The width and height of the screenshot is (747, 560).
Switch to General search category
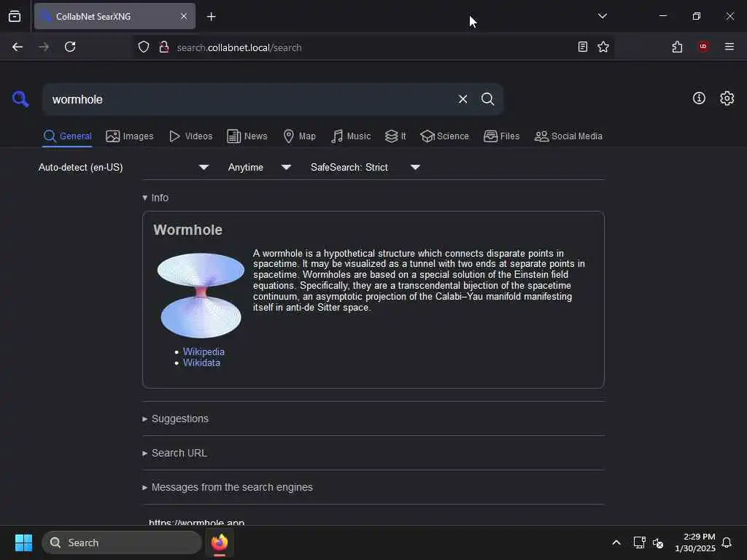coord(67,136)
